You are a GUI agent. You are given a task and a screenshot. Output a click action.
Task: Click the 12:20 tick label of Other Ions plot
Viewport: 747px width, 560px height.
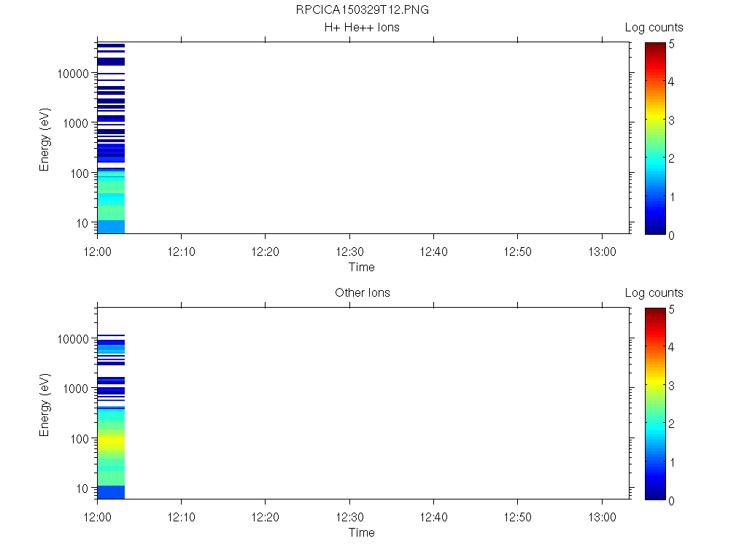pos(266,517)
